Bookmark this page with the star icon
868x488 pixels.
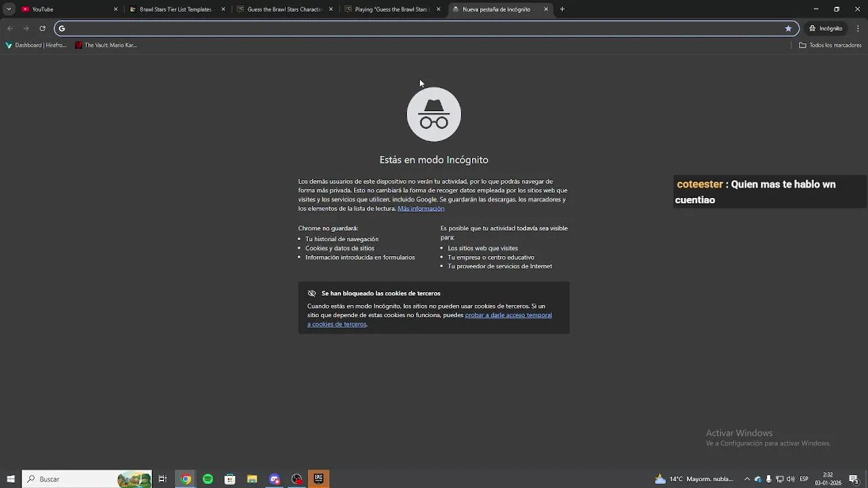[788, 28]
